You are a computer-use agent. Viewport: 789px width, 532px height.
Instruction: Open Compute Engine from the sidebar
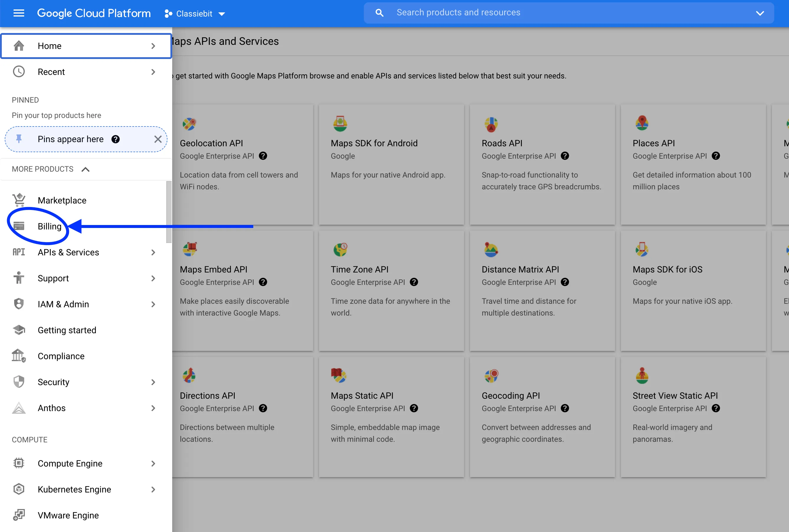coord(70,463)
